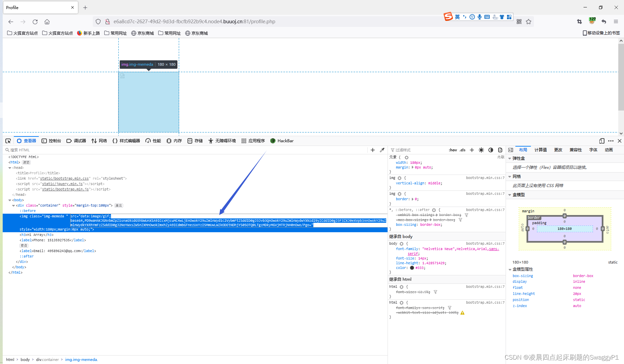Toggle responsive design mode

coord(602,141)
